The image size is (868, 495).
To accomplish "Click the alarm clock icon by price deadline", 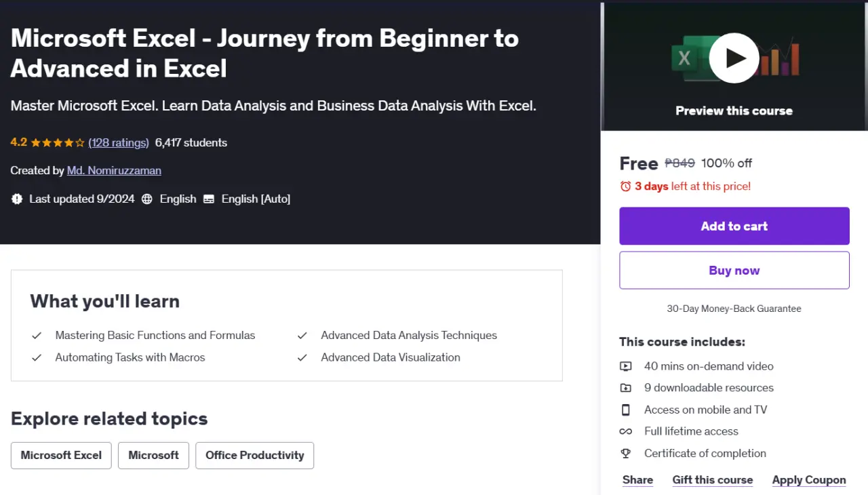I will click(625, 186).
